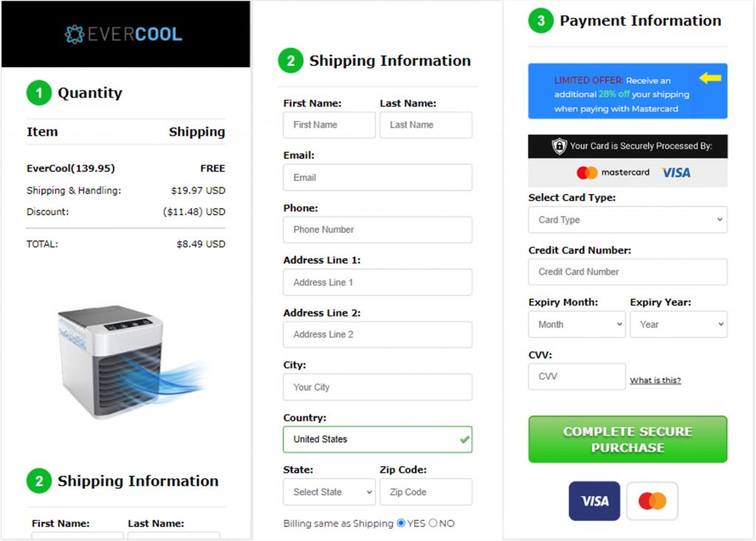This screenshot has width=756, height=541.
Task: Open the Select State dropdown
Action: point(329,492)
